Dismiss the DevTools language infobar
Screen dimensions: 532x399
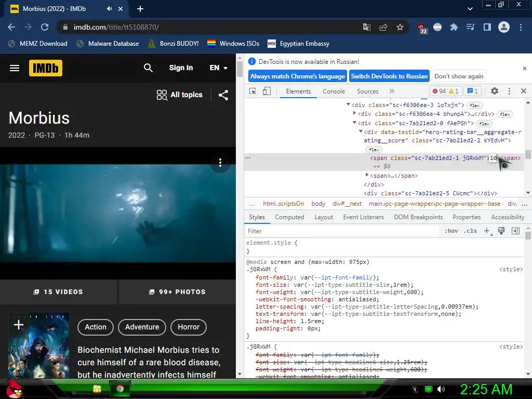tap(525, 69)
